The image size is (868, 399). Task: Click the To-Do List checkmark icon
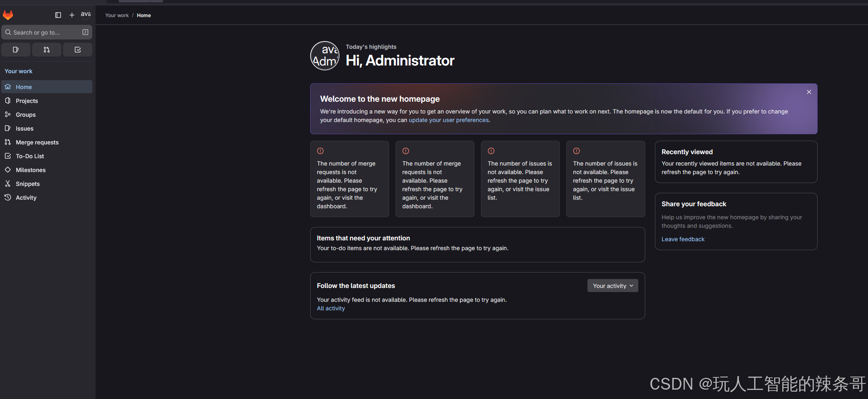[x=8, y=156]
